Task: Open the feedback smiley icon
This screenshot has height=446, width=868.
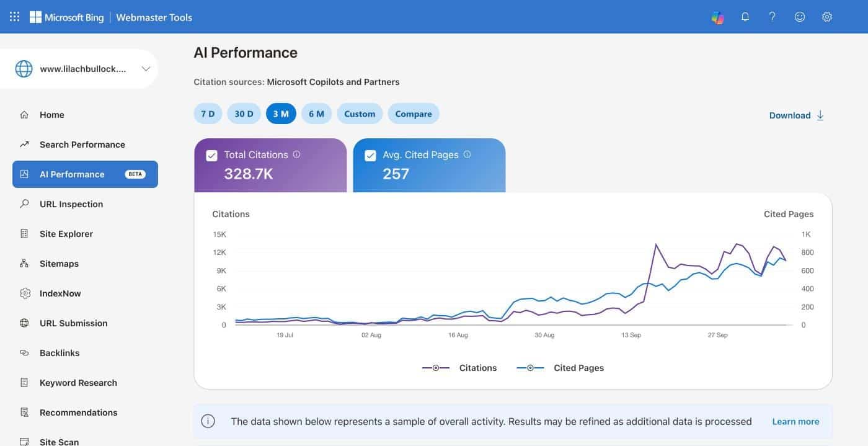Action: tap(800, 17)
